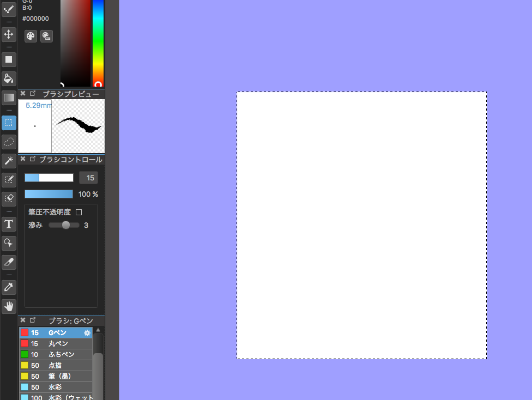Select the Move tool
This screenshot has width=532, height=400.
[9, 34]
